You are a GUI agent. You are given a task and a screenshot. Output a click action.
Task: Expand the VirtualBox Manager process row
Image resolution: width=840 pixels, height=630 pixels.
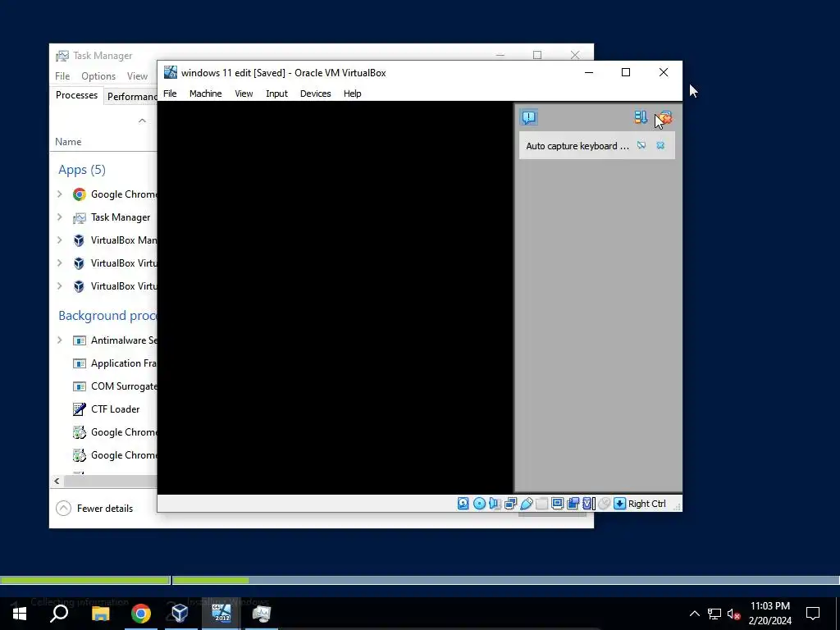point(59,240)
